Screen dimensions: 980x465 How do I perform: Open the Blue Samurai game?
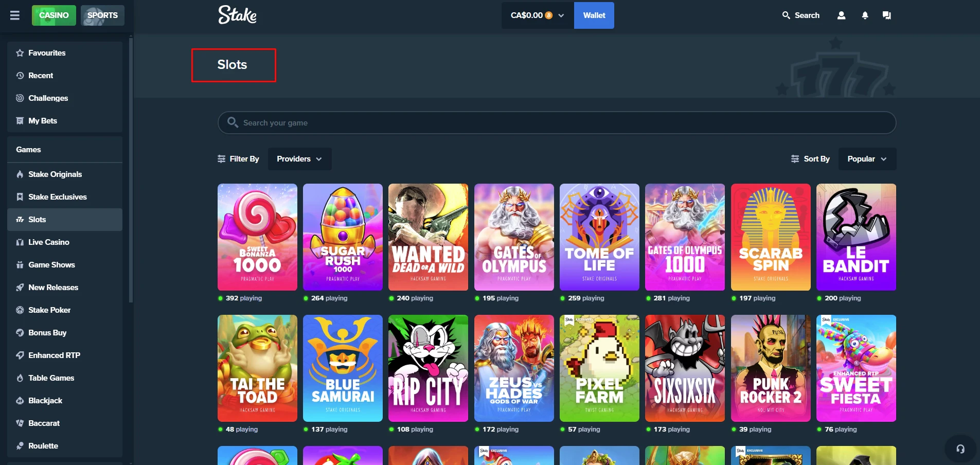click(x=343, y=368)
